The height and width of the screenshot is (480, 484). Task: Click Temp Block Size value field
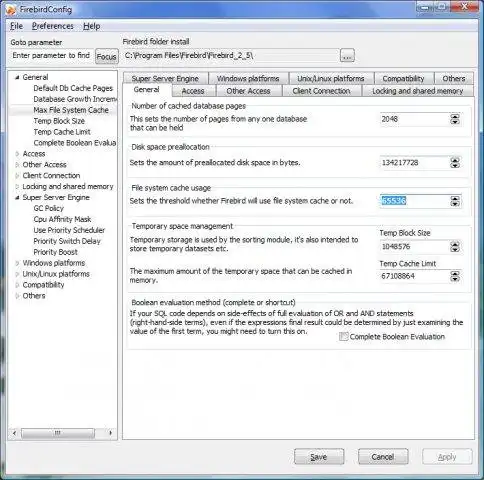tap(414, 247)
